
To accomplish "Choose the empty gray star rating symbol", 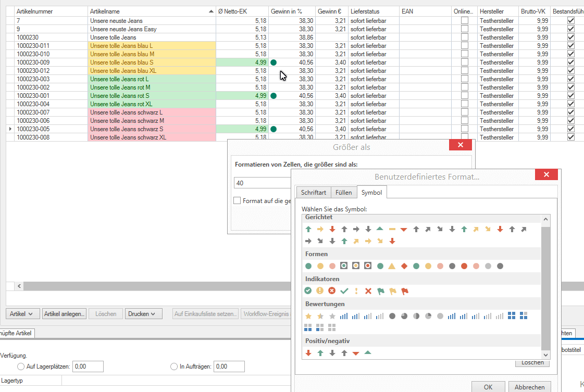I will pyautogui.click(x=332, y=316).
